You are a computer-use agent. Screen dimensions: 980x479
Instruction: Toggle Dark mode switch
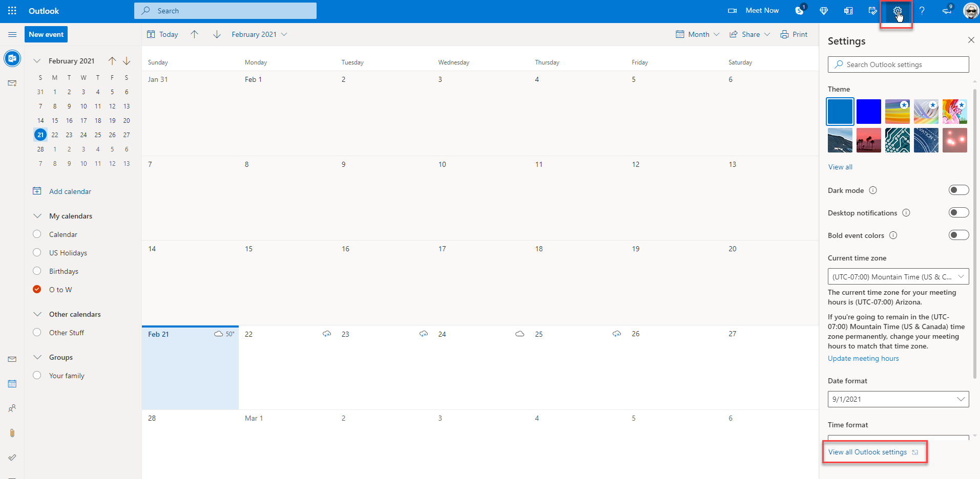tap(958, 190)
